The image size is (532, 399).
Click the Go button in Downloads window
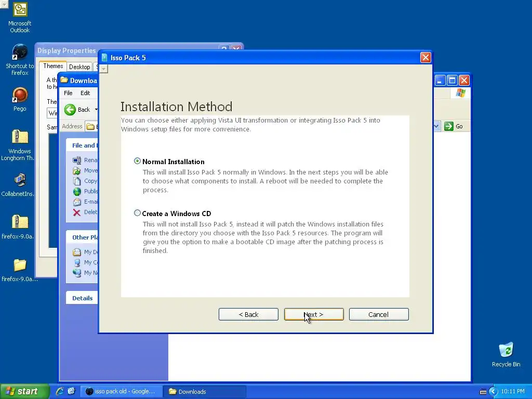(454, 126)
